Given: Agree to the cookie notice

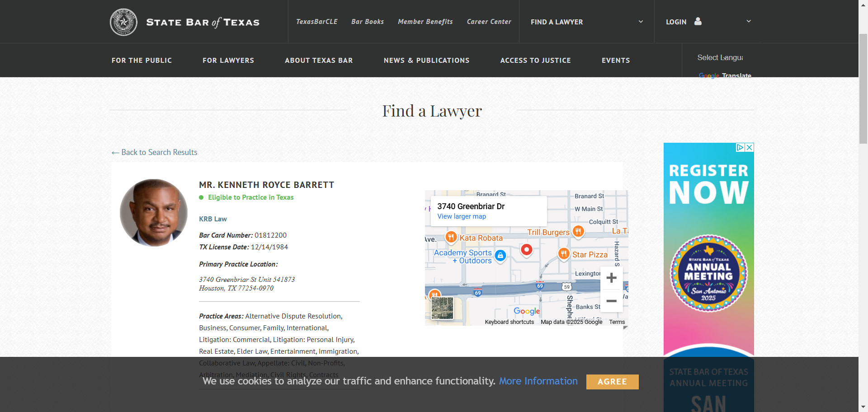Looking at the screenshot, I should 613,382.
